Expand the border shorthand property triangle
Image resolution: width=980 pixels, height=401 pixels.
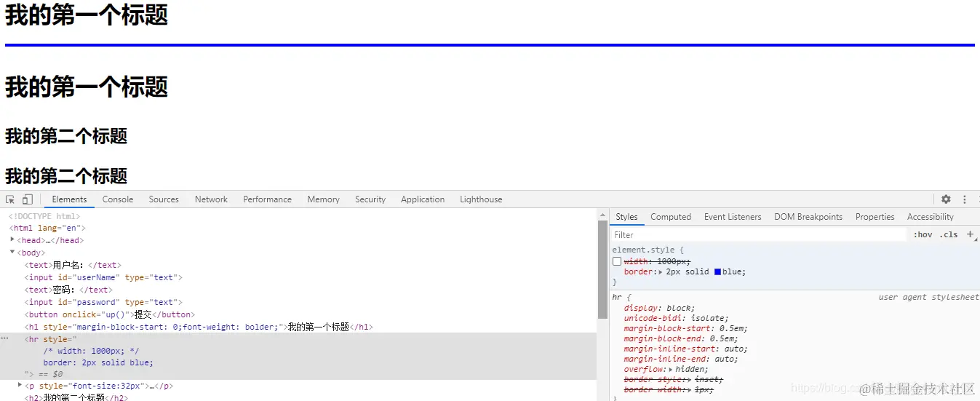pos(661,271)
